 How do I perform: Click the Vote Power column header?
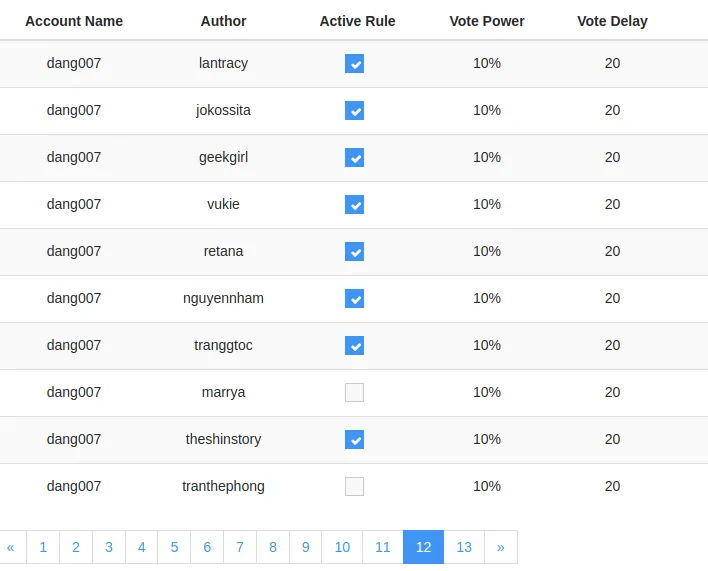coord(487,21)
